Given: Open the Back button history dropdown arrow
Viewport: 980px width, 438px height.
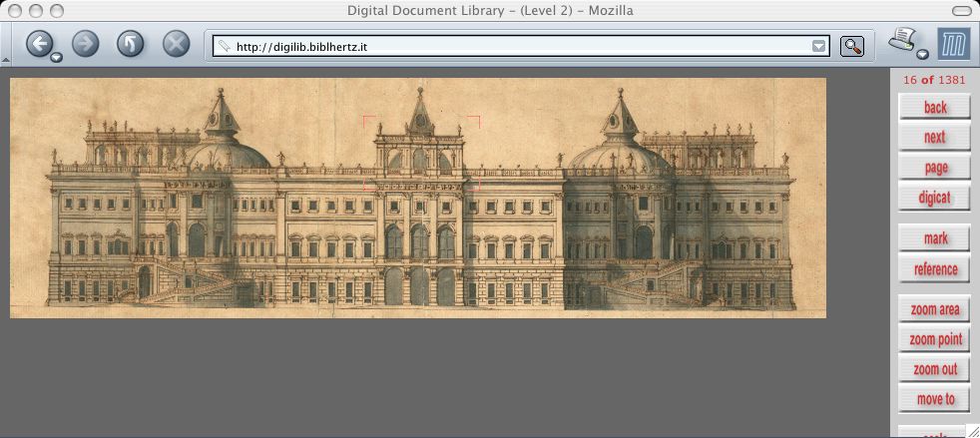Looking at the screenshot, I should (56, 58).
